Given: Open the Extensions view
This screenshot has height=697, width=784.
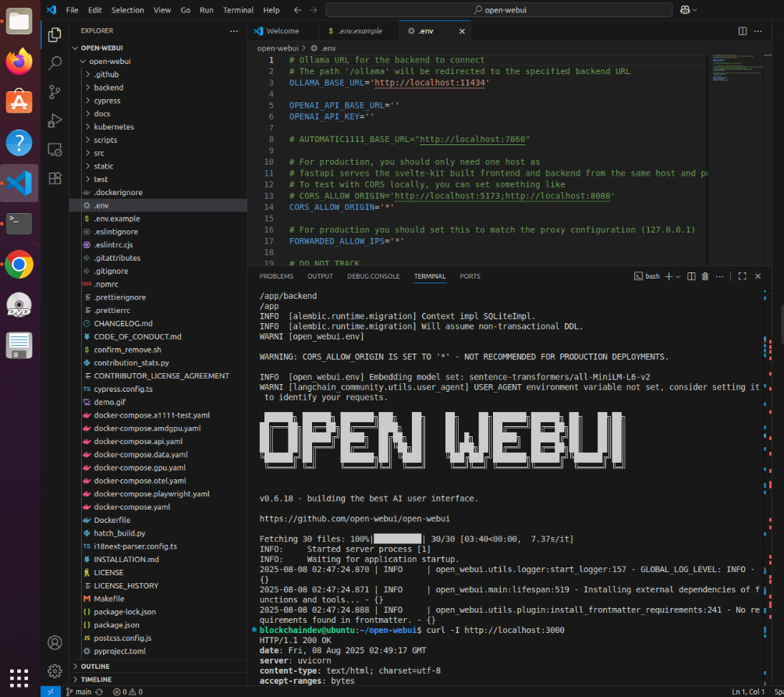Looking at the screenshot, I should click(55, 178).
